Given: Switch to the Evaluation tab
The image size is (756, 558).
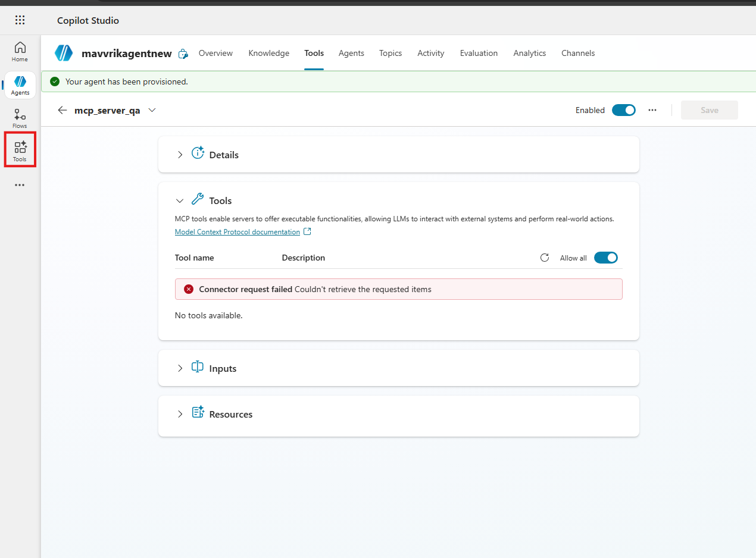Looking at the screenshot, I should click(x=479, y=53).
